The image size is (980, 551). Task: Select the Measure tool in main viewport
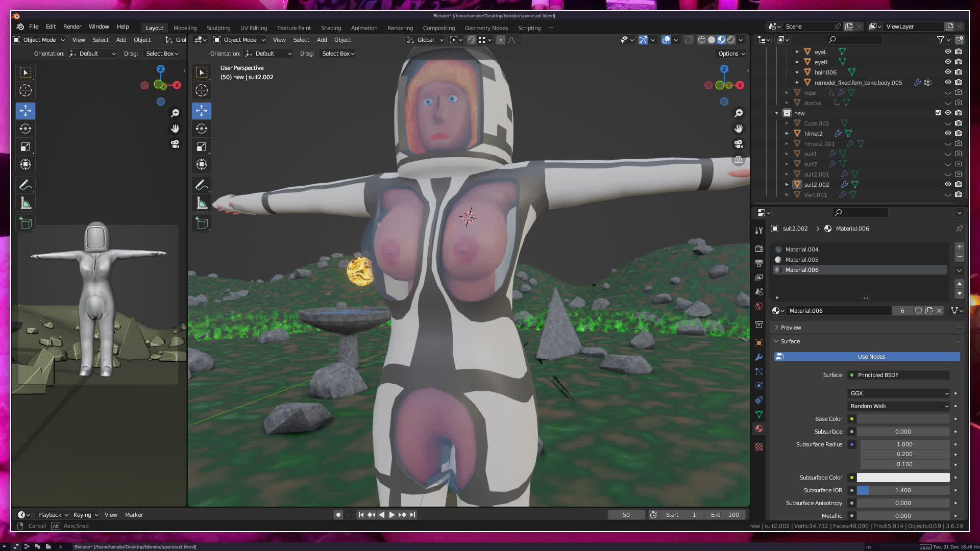tap(202, 204)
